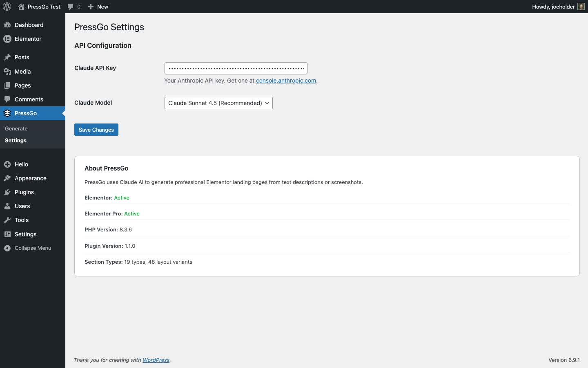Select the PressGo stacked-layers icon

coord(7,113)
